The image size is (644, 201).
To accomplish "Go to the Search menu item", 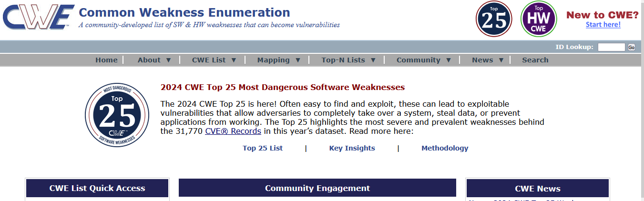I will pyautogui.click(x=535, y=60).
